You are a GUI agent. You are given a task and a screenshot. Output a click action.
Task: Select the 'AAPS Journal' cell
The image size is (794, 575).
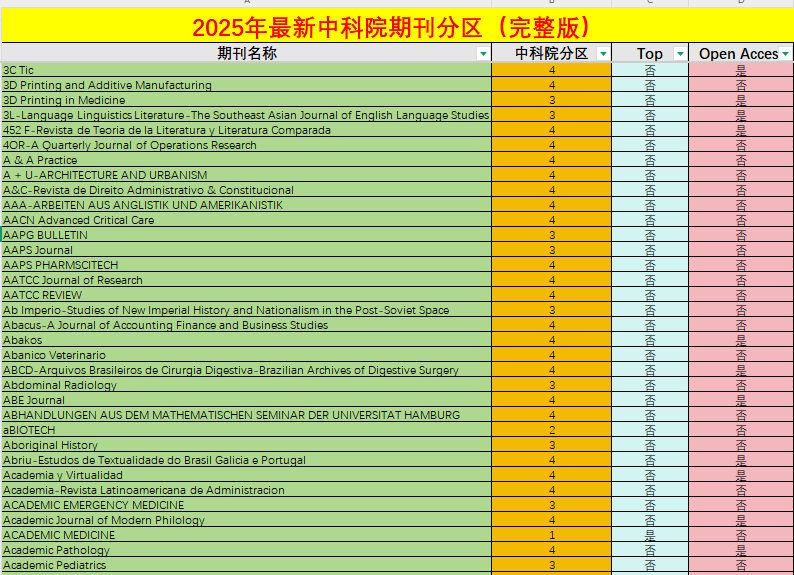click(247, 250)
